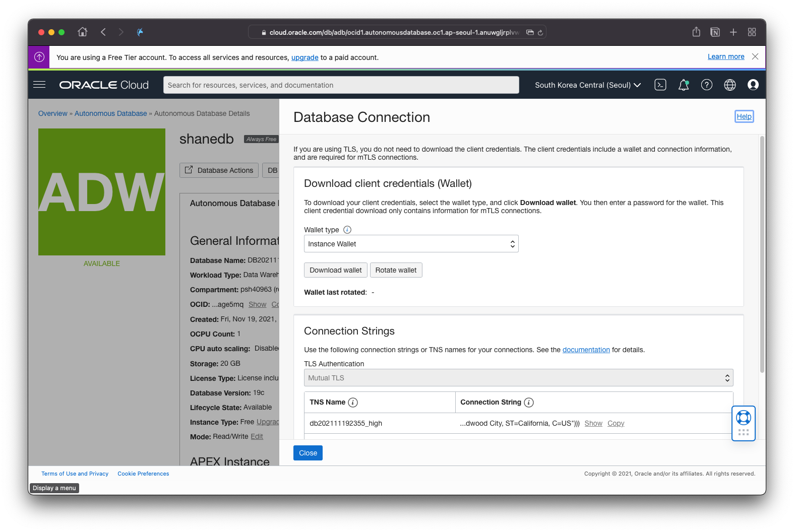Click the Autonomous Database breadcrumb
794x532 pixels.
[x=111, y=113]
